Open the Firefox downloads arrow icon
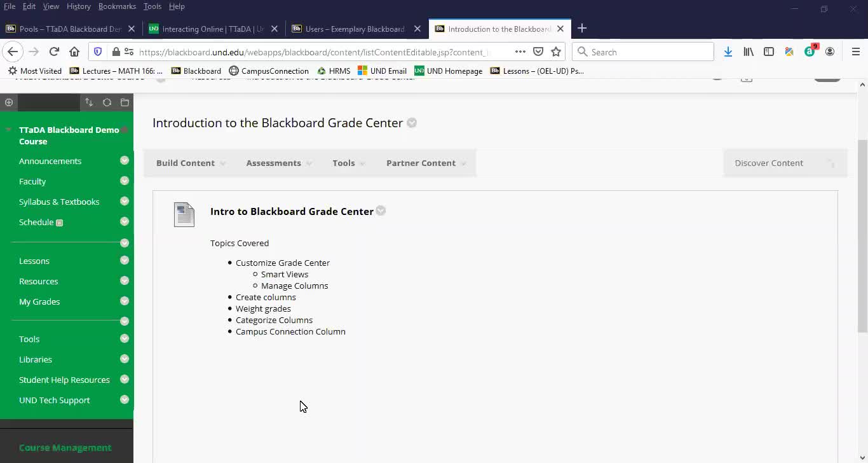This screenshot has width=868, height=463. 728,52
